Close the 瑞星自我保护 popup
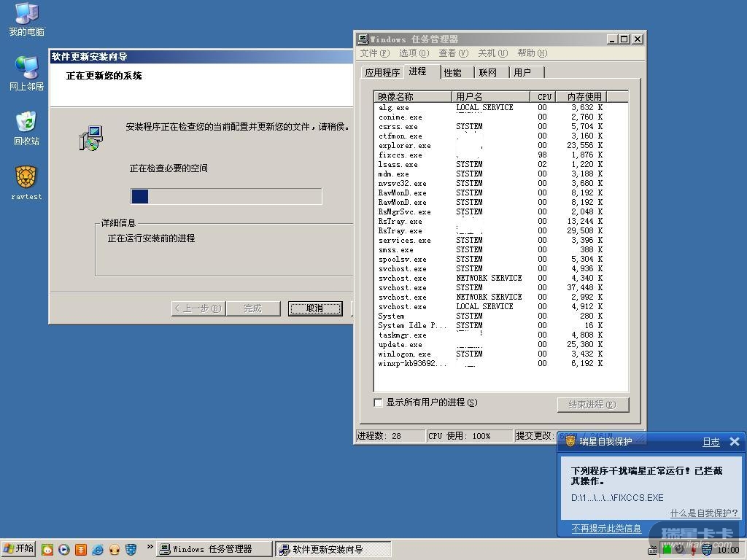Screen dimensions: 747x560 click(x=734, y=441)
